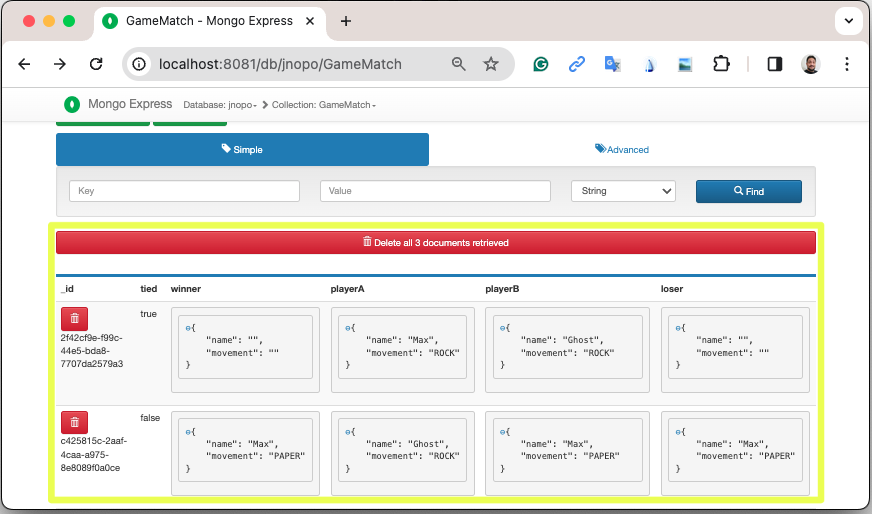
Task: Click the Find button
Action: click(x=749, y=191)
